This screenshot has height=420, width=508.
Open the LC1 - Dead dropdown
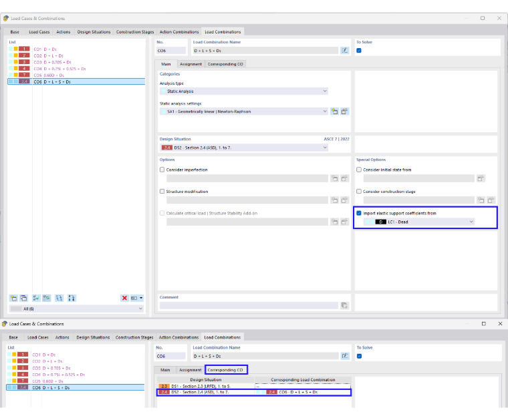click(x=419, y=222)
